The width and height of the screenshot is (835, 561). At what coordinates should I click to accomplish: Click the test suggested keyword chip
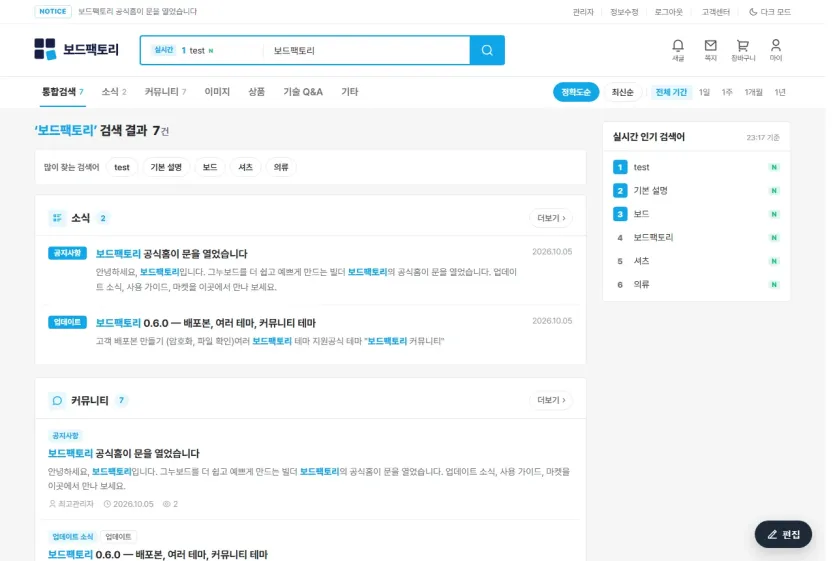(x=121, y=167)
